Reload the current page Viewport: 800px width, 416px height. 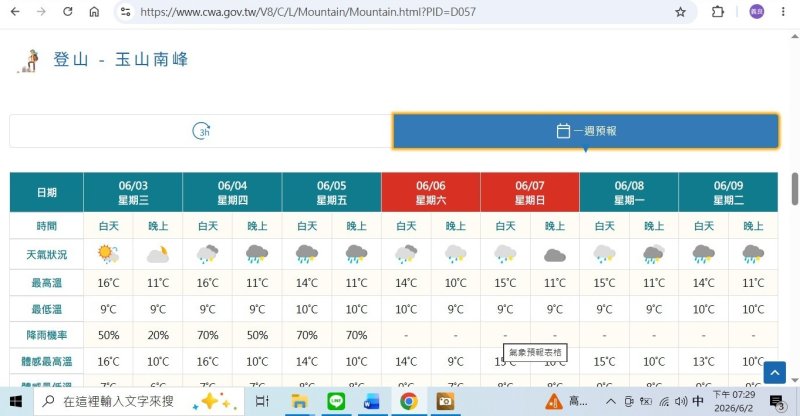(68, 11)
